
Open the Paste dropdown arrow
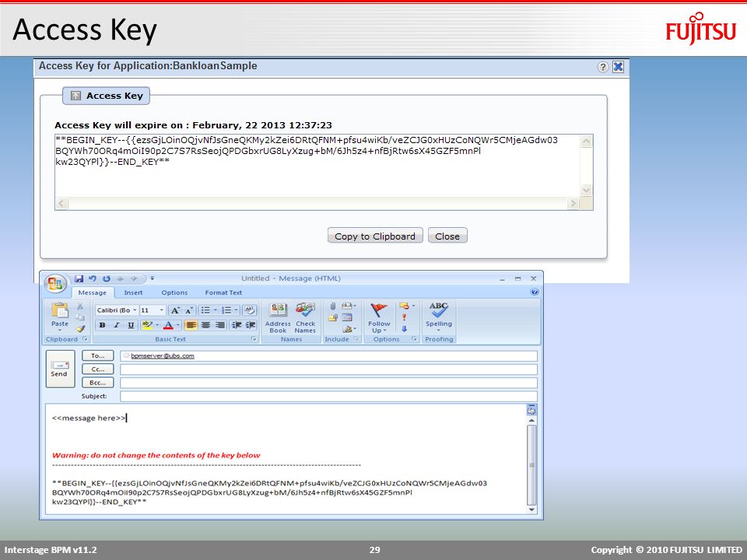60,330
